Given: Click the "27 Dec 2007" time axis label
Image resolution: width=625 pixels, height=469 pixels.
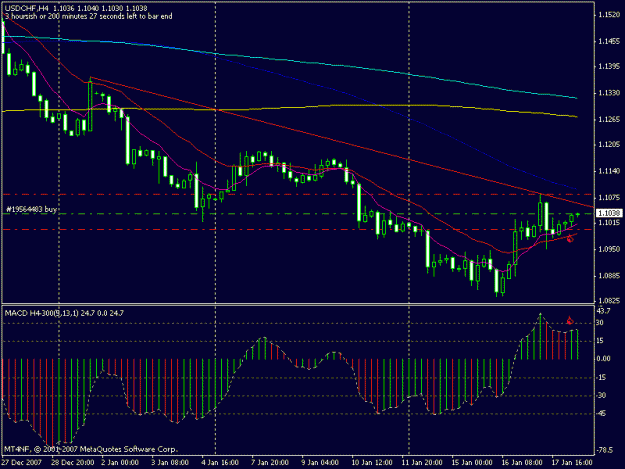Looking at the screenshot, I should [x=22, y=463].
